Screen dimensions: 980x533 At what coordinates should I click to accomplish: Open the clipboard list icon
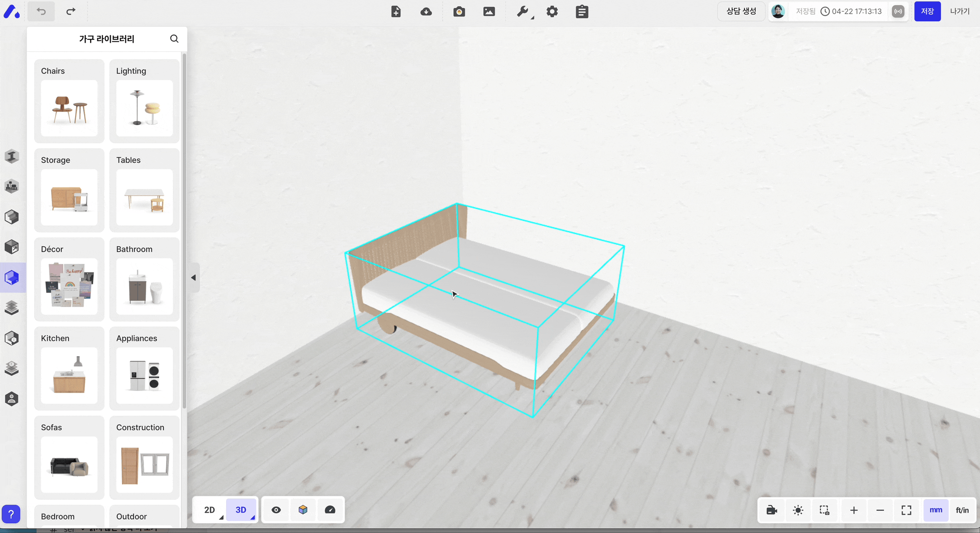click(582, 11)
